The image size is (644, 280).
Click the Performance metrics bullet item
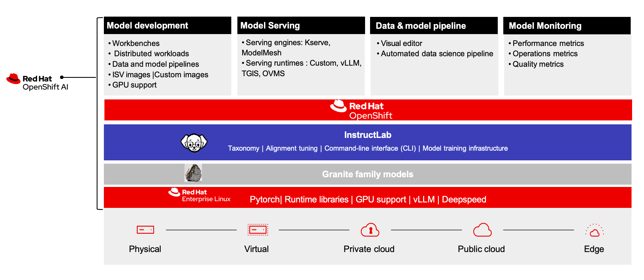pos(548,43)
